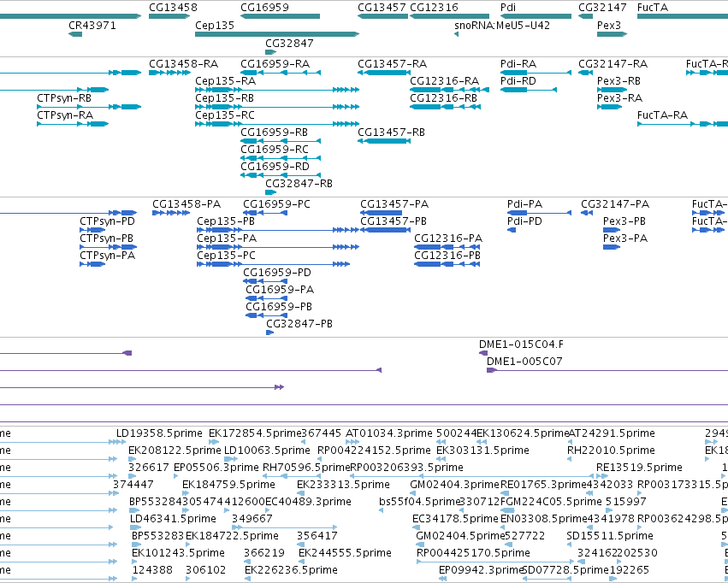Click the Pdi-RD transcript label
This screenshot has width=728, height=583.
pyautogui.click(x=518, y=80)
